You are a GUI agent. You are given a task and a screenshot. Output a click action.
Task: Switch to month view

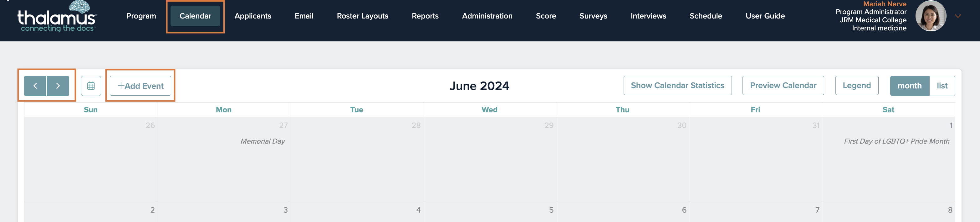point(910,86)
